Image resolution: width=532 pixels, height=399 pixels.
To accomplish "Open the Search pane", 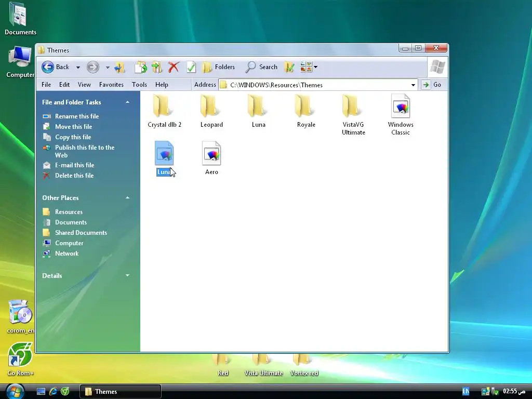I will (x=262, y=67).
